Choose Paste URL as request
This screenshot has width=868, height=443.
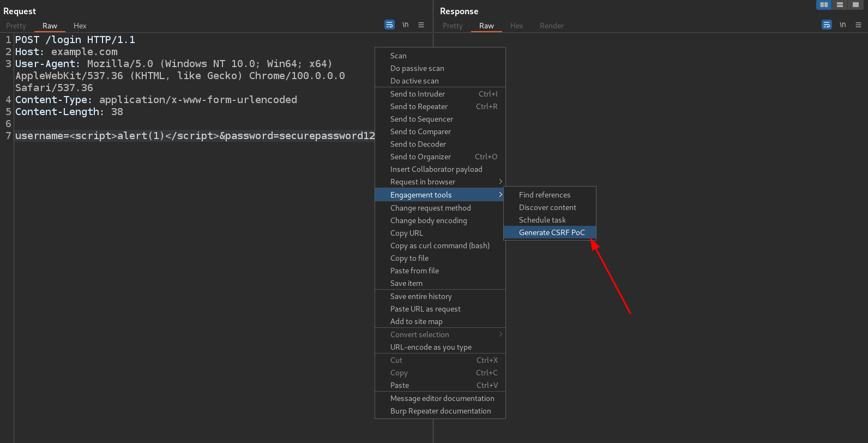point(440,309)
